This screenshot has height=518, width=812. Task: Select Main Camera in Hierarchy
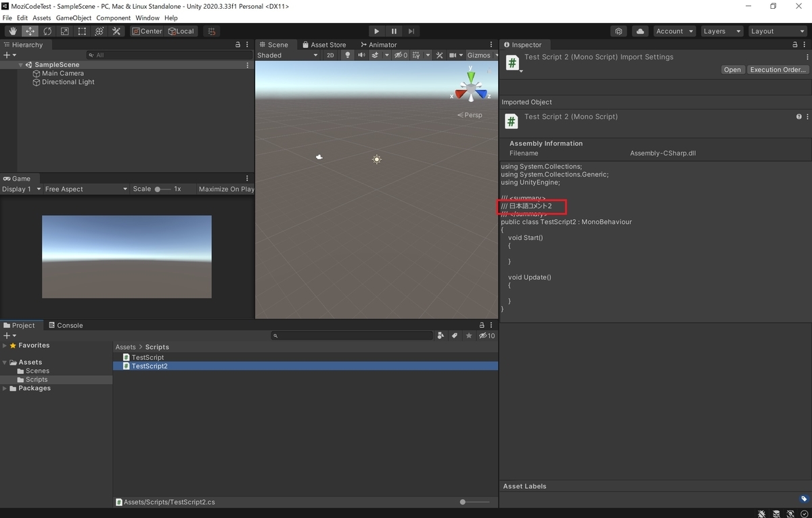pyautogui.click(x=63, y=74)
